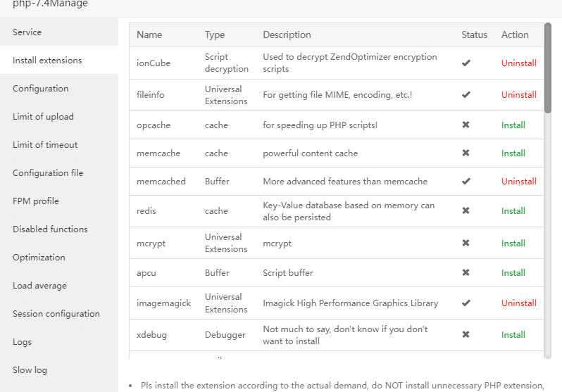
Task: Open the Limit of upload section
Action: tap(43, 117)
